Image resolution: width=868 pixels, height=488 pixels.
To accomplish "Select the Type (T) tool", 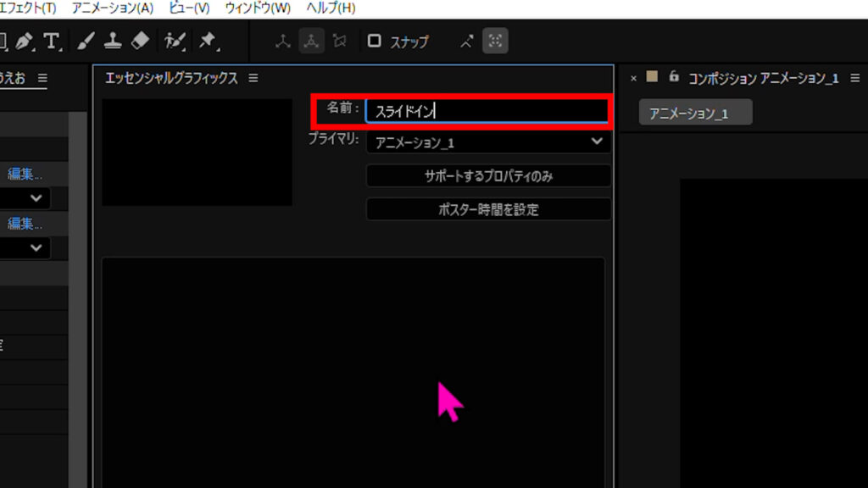I will 53,41.
